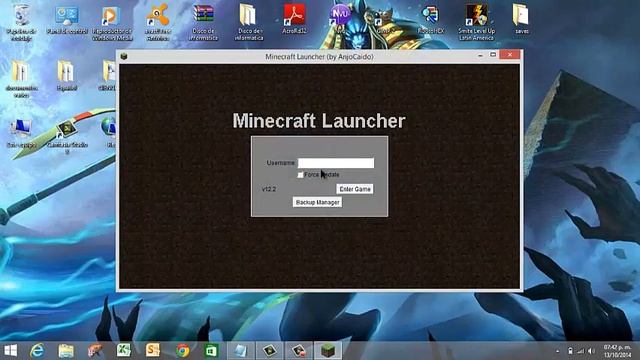Select the Camtasia Studio 8 desktop shortcut
Screen dimensions: 640x360
point(67,137)
